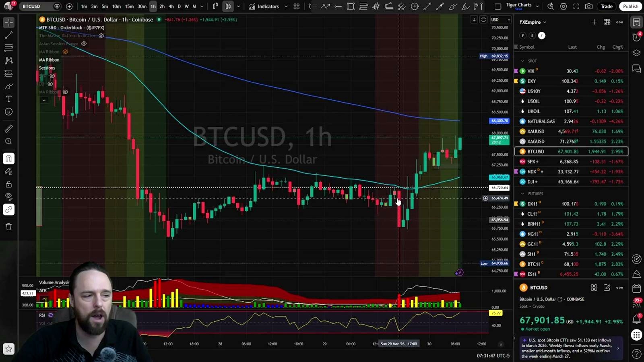Select the XAUUSD row in watchlist
This screenshot has height=362, width=644.
click(571, 132)
